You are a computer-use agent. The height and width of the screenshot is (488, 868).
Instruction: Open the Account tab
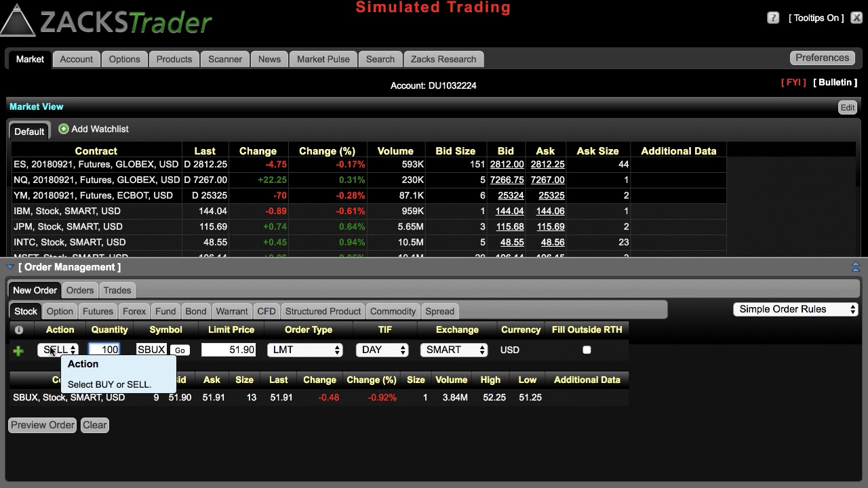click(77, 59)
